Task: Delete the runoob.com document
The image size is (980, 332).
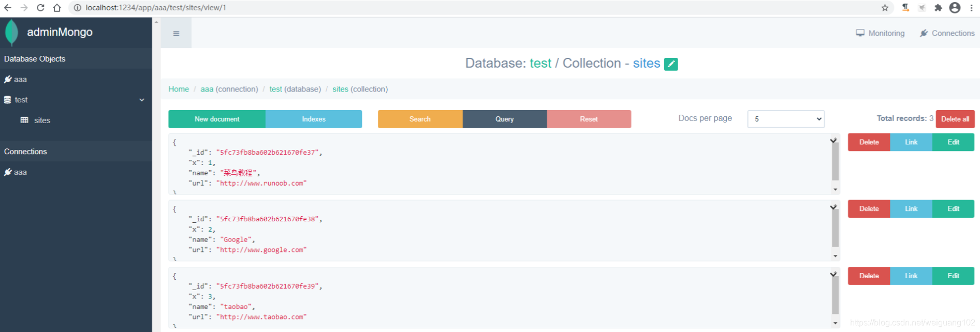Action: click(x=869, y=142)
